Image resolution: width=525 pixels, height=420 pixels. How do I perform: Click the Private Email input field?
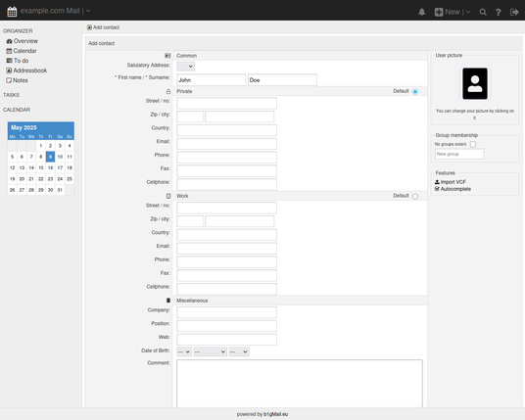pos(226,144)
